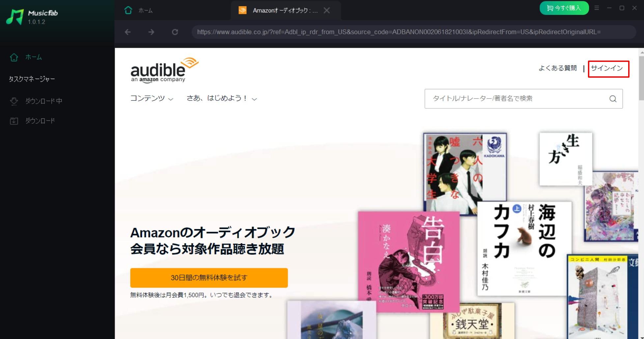Click the downloading icon beside ダウンロード中
The width and height of the screenshot is (644, 339).
click(14, 101)
